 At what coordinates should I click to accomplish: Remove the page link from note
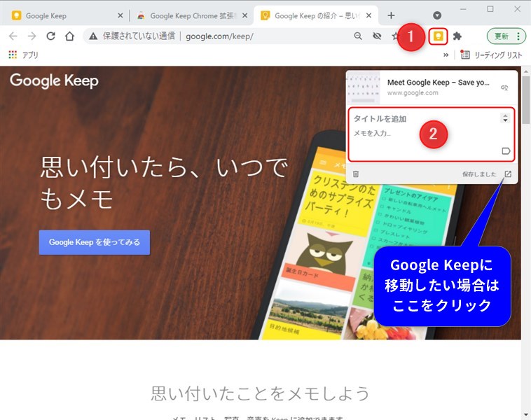[504, 87]
